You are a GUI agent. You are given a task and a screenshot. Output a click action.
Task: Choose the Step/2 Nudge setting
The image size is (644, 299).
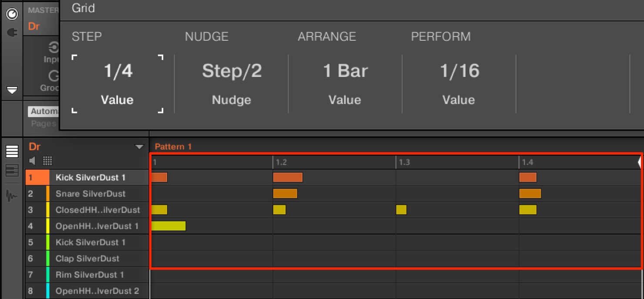pyautogui.click(x=231, y=84)
